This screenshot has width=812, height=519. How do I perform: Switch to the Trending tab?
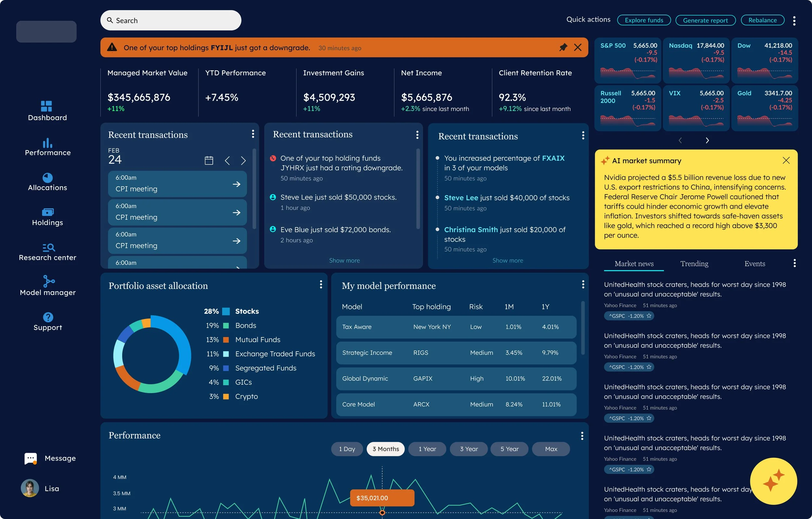pos(694,264)
